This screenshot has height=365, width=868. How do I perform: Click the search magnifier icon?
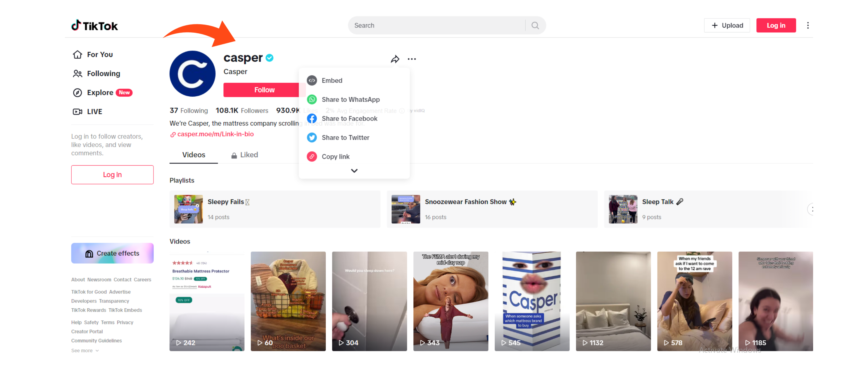(535, 26)
